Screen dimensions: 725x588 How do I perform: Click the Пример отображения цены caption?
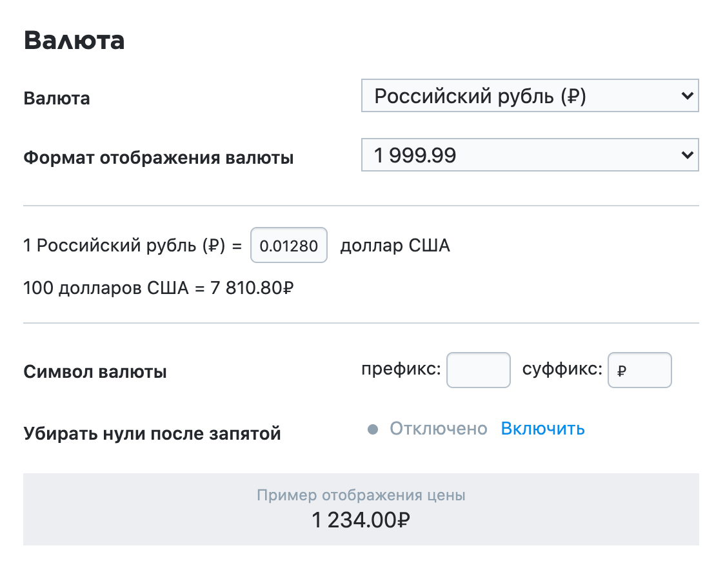tap(361, 495)
